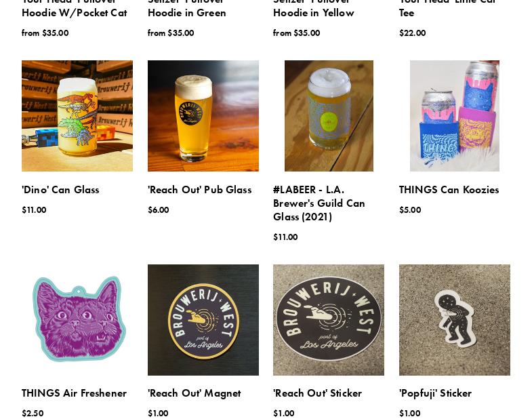Open the 'Reach Out' Pub Glass title link

tap(199, 189)
